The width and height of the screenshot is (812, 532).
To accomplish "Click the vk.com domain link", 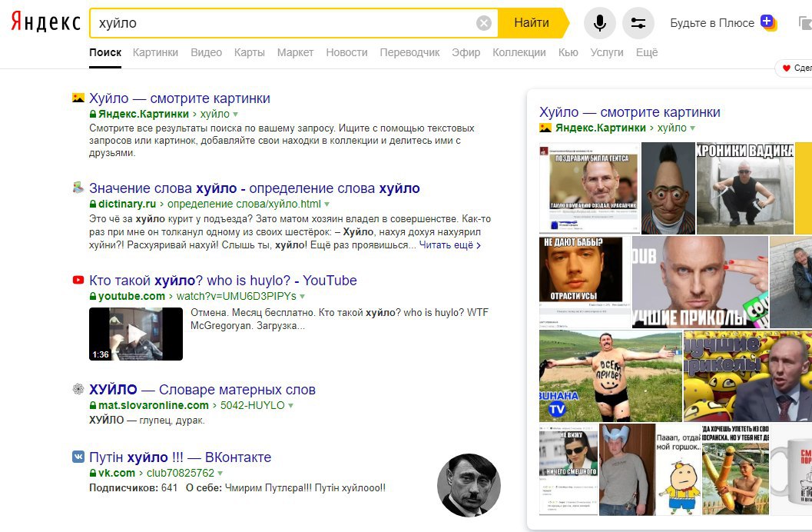I will 117,473.
